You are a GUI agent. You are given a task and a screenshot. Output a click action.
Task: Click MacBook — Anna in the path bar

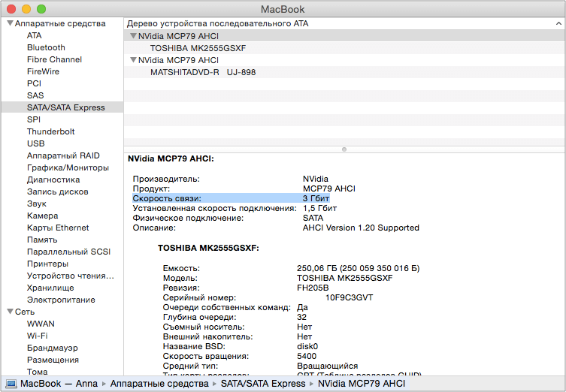(x=59, y=384)
